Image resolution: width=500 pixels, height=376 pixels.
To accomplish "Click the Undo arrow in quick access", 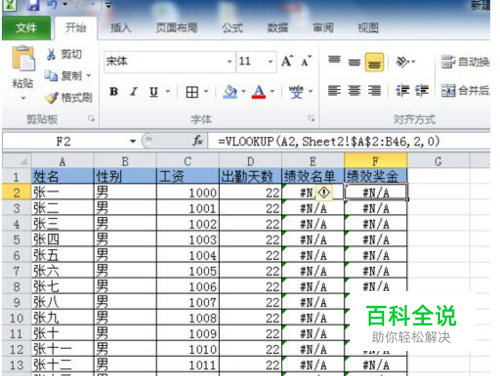I will click(52, 5).
